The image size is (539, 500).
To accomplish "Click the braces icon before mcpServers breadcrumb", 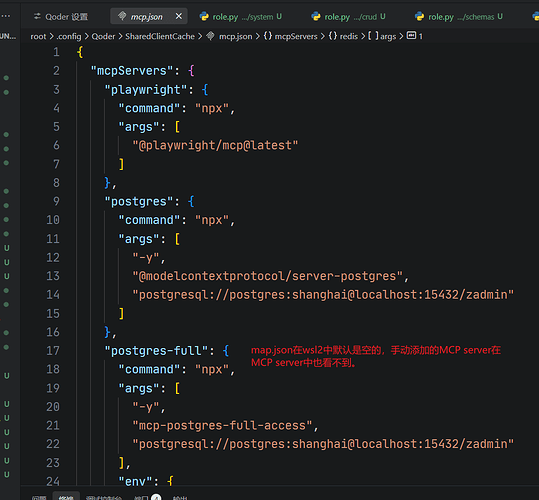I will (268, 36).
